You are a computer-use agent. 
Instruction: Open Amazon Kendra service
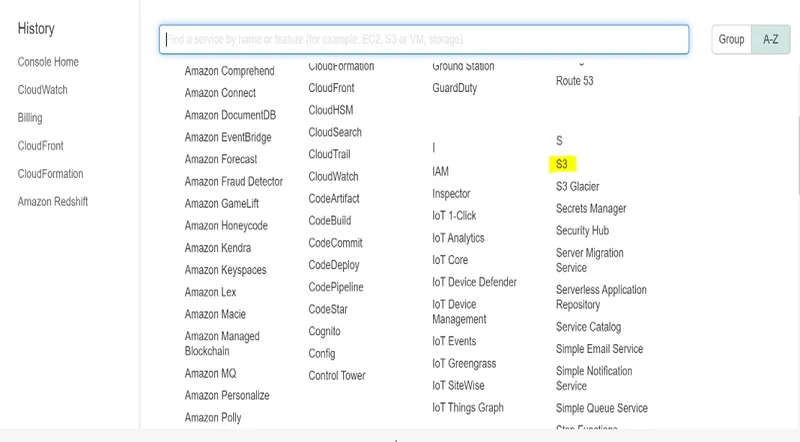pyautogui.click(x=218, y=248)
